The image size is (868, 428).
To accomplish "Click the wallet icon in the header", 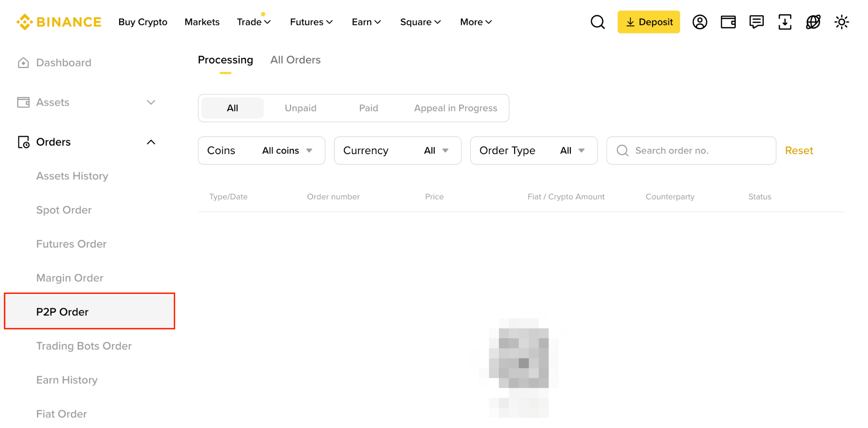I will point(728,22).
